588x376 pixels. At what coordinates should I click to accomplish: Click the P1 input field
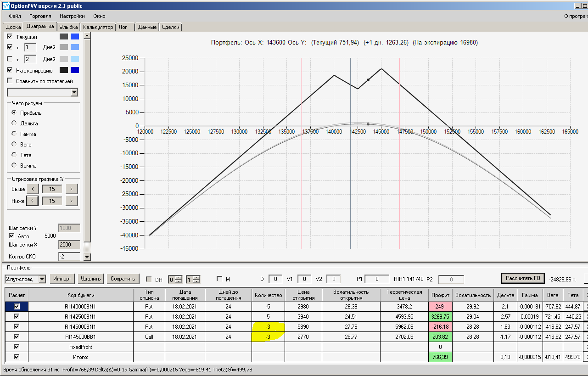coord(377,279)
